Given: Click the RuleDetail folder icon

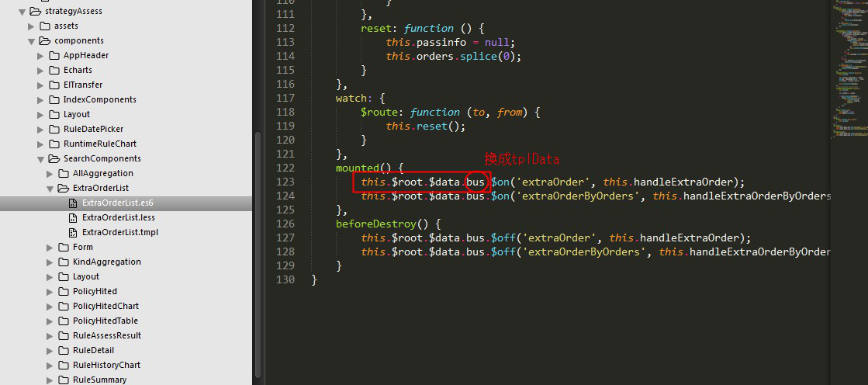Looking at the screenshot, I should 64,350.
